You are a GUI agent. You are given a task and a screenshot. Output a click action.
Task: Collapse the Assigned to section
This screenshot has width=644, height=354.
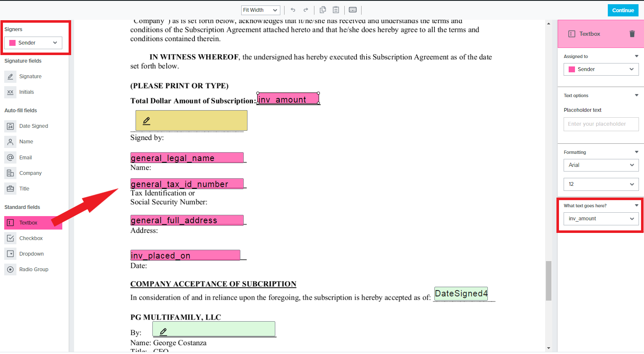click(x=636, y=56)
